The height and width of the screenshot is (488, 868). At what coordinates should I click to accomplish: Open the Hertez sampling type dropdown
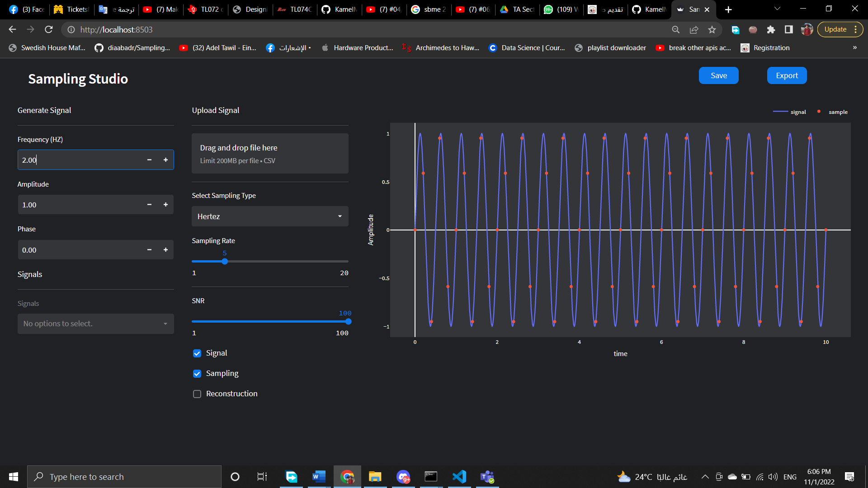[x=270, y=216]
